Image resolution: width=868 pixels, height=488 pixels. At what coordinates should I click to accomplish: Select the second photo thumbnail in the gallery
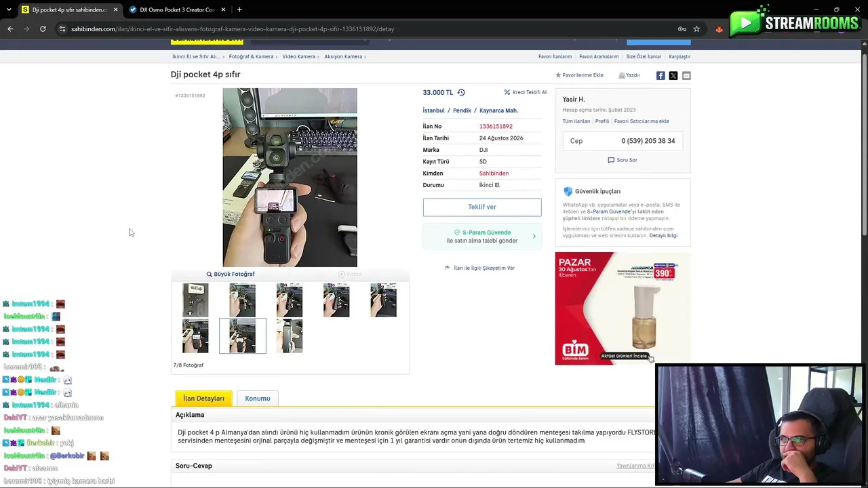tap(242, 300)
